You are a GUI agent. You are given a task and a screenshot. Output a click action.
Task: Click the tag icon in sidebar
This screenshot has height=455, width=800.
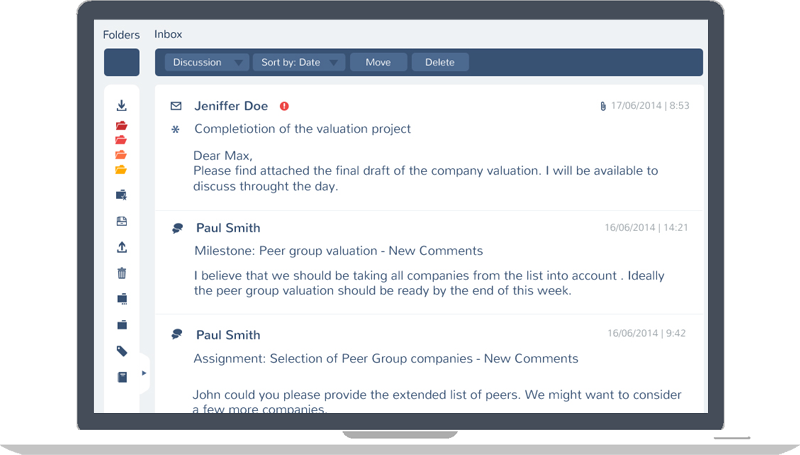pyautogui.click(x=122, y=351)
